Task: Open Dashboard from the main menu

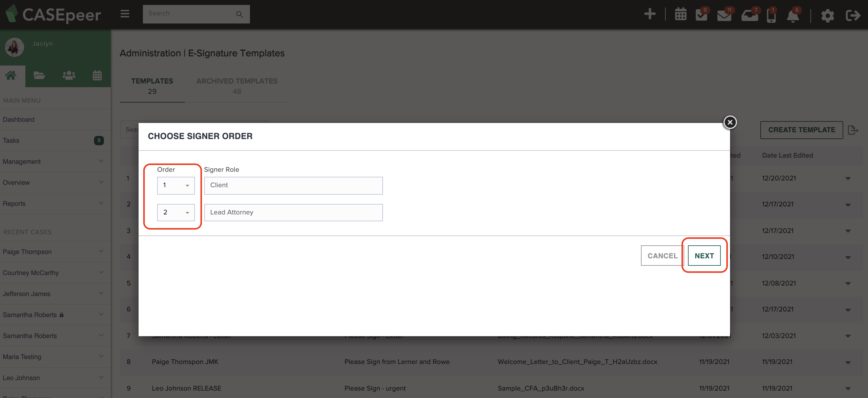Action: [x=19, y=120]
